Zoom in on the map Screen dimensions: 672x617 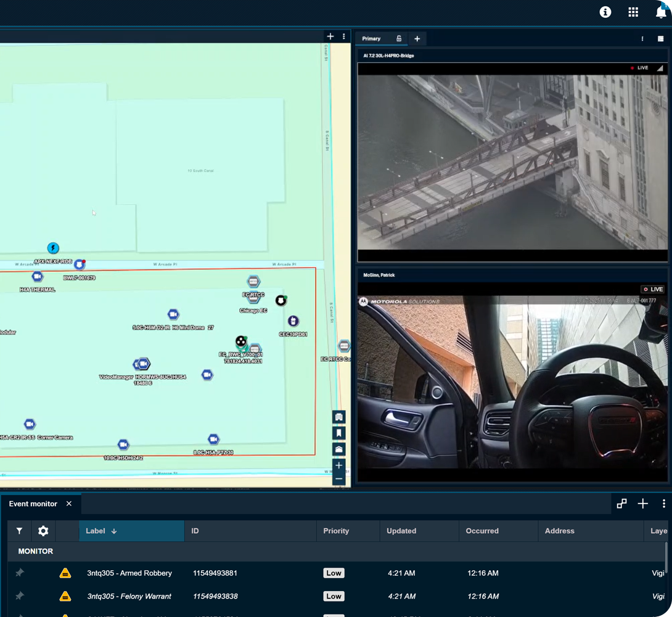338,465
